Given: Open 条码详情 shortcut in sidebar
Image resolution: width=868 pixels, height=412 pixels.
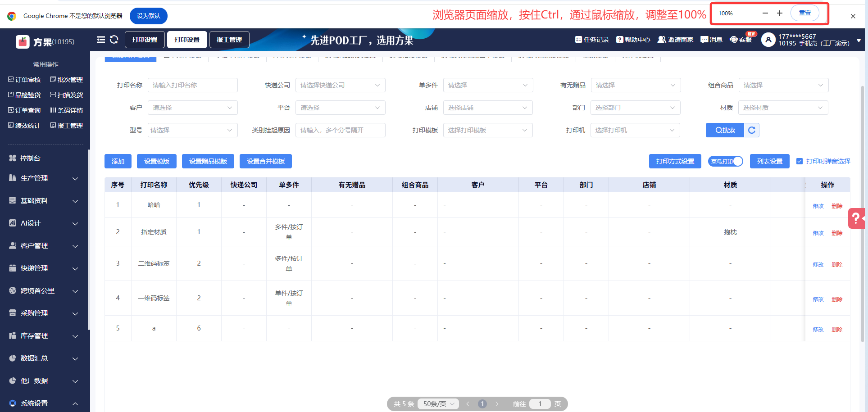Looking at the screenshot, I should click(x=67, y=110).
